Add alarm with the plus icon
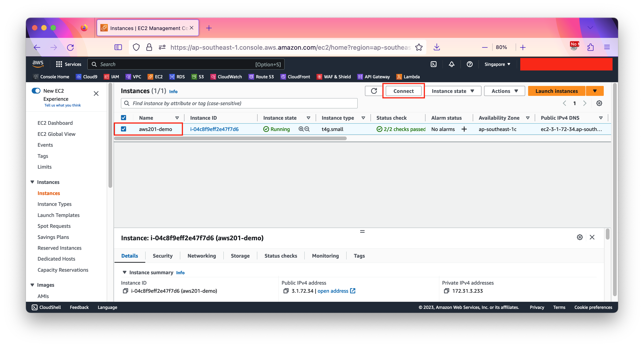Viewport: 644px width, 347px height. pos(464,129)
